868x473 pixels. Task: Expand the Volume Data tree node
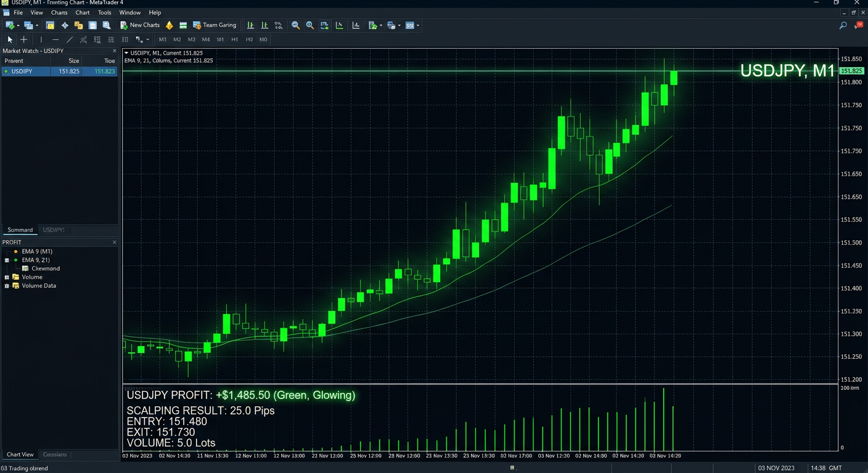(x=7, y=286)
